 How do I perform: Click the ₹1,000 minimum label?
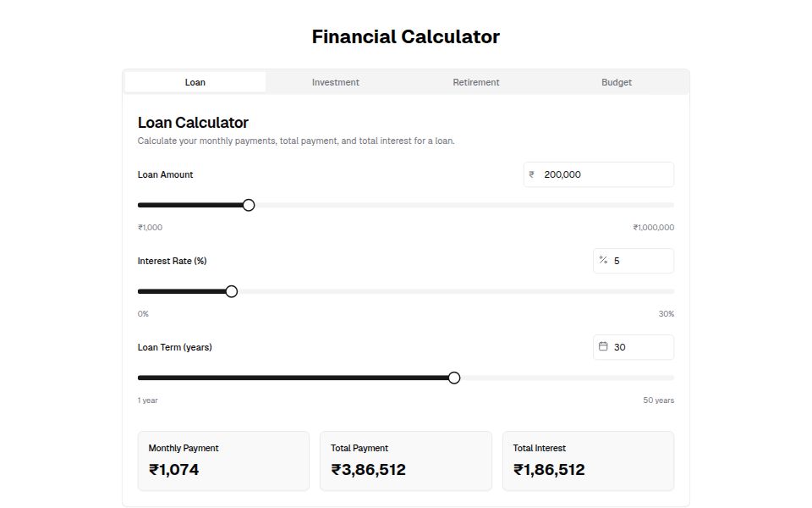pyautogui.click(x=150, y=227)
